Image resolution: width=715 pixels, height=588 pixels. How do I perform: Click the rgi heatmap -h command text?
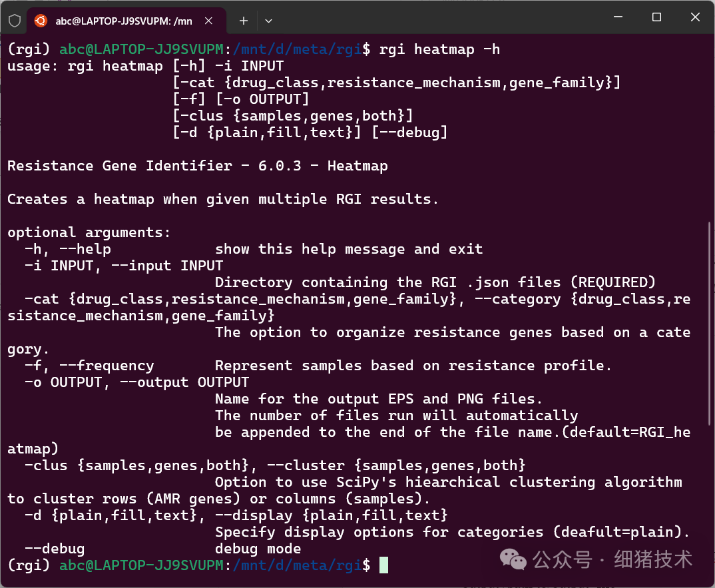(x=436, y=49)
